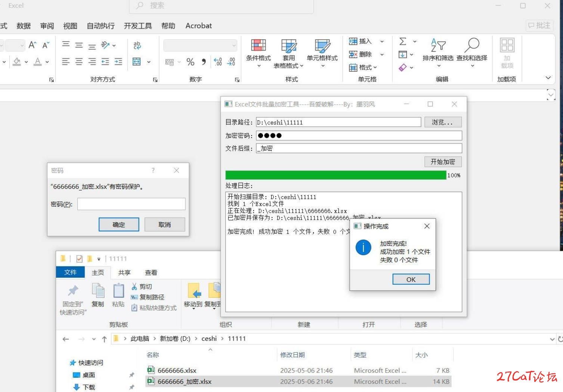
Task: Click Merge and Center icon
Action: coord(137,62)
